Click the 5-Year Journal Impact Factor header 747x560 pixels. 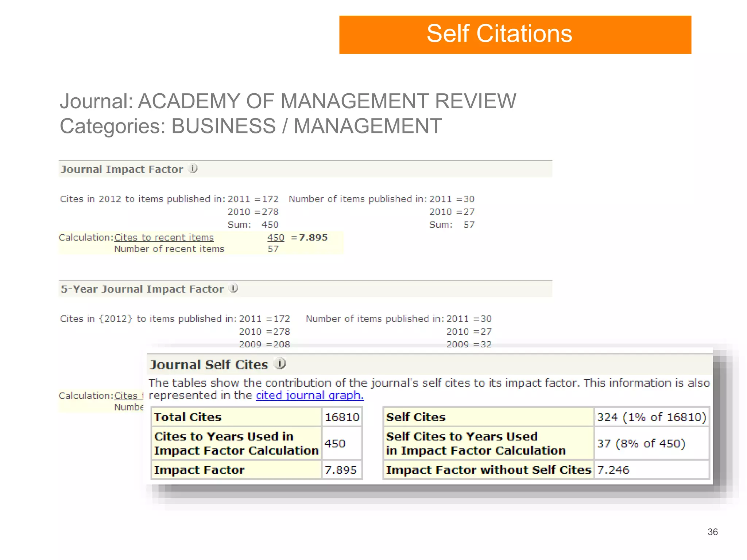pos(305,289)
